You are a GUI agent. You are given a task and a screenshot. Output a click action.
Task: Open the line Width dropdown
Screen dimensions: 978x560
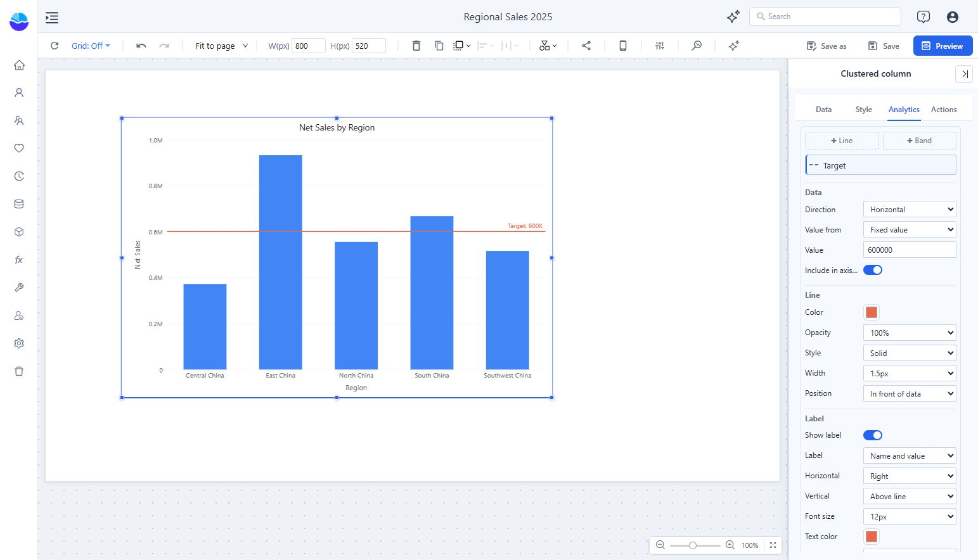coord(910,373)
